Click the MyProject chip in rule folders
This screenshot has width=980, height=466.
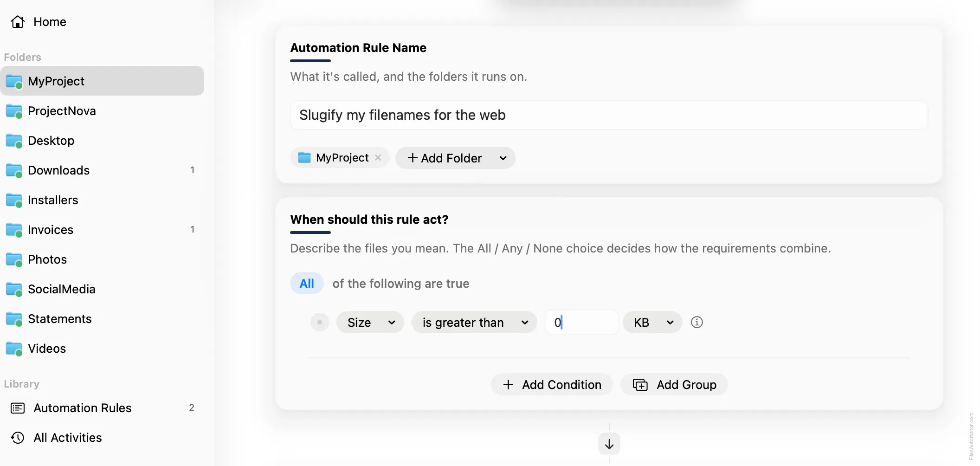[340, 158]
